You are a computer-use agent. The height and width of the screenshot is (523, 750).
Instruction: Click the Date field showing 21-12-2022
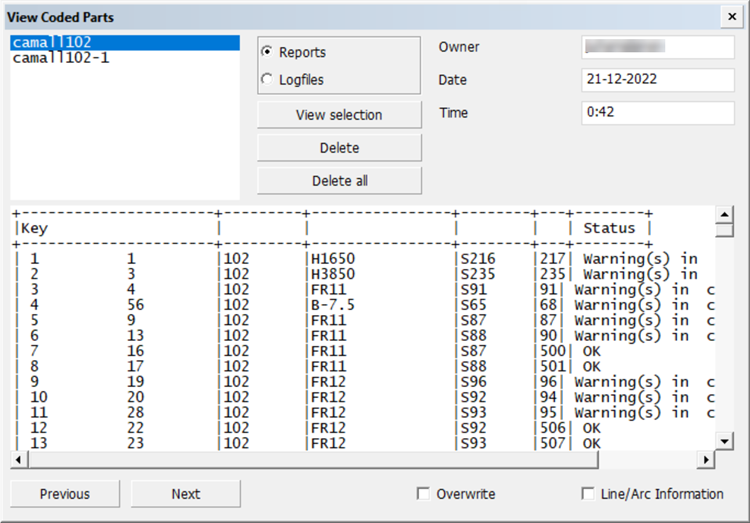pyautogui.click(x=657, y=80)
